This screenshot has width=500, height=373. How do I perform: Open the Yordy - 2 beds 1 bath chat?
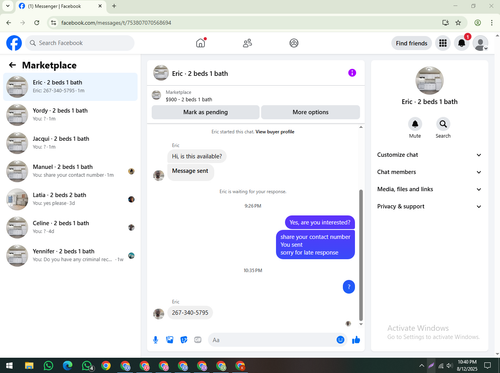tap(70, 115)
